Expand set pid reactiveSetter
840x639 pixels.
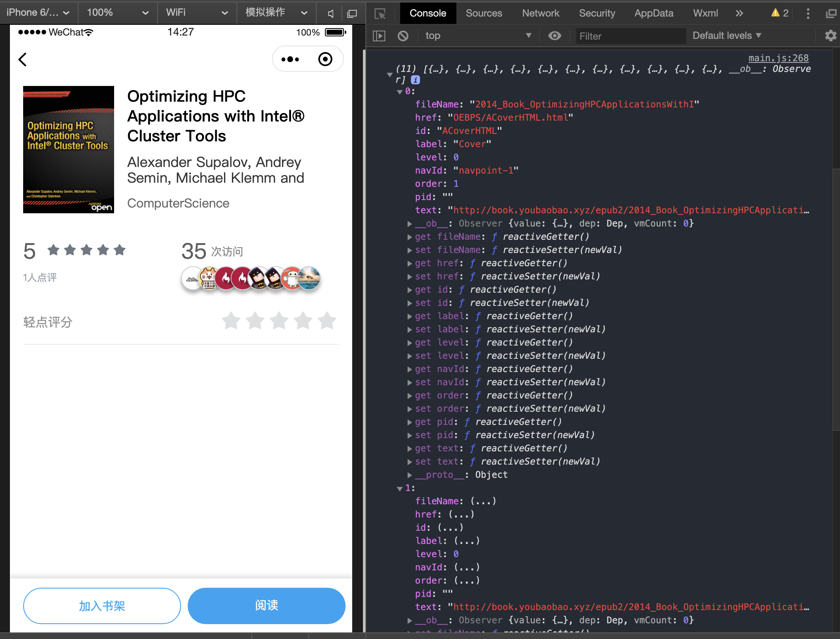click(410, 436)
